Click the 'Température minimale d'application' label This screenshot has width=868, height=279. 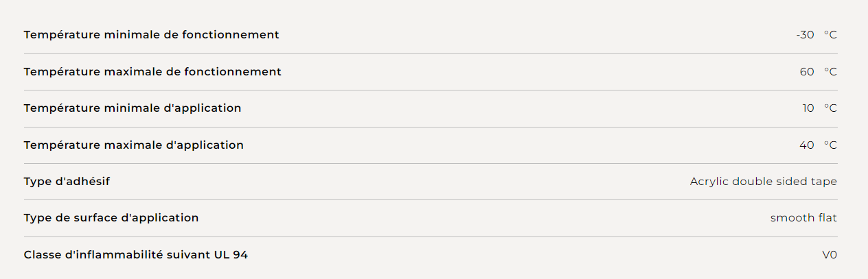pyautogui.click(x=133, y=108)
